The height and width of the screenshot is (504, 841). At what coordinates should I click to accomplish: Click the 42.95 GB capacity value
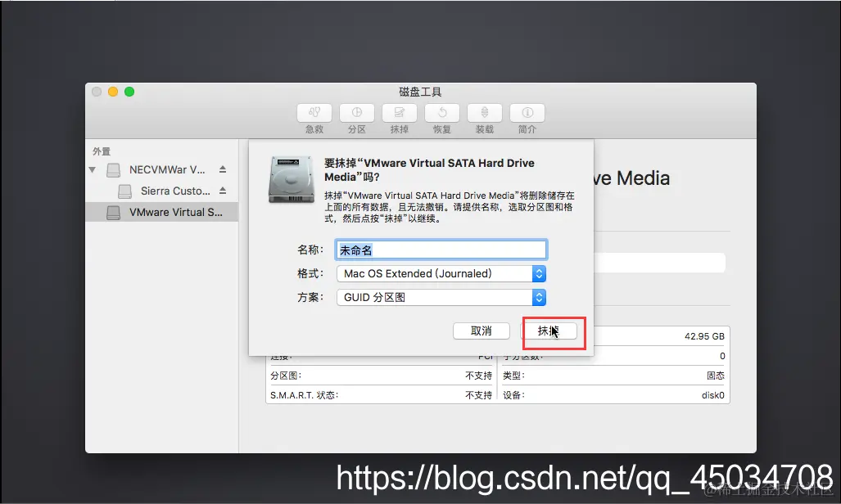704,336
